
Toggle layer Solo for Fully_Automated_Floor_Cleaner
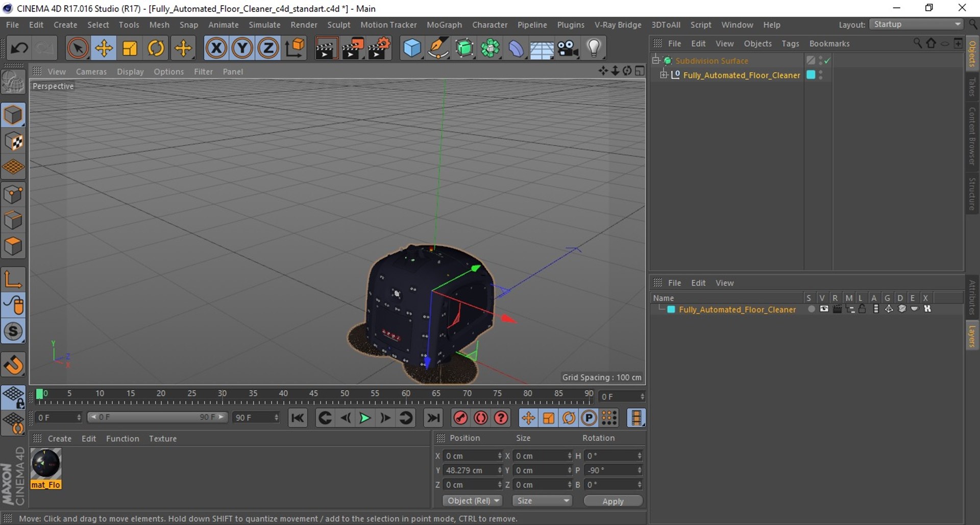(811, 309)
